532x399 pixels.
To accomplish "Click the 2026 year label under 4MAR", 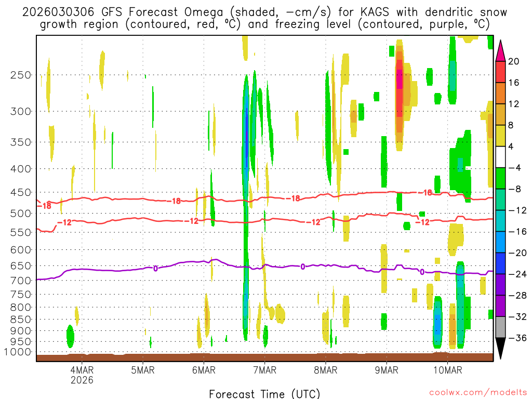I will pyautogui.click(x=82, y=380).
